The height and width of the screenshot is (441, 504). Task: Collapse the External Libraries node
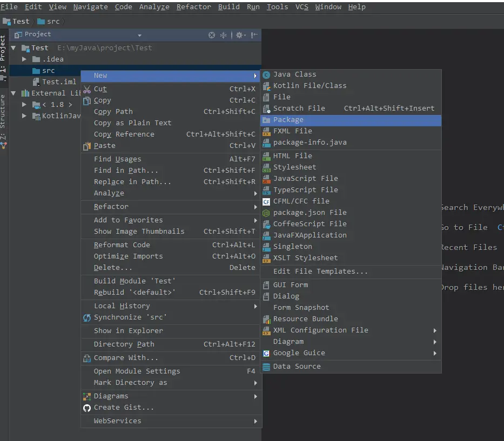click(x=14, y=93)
